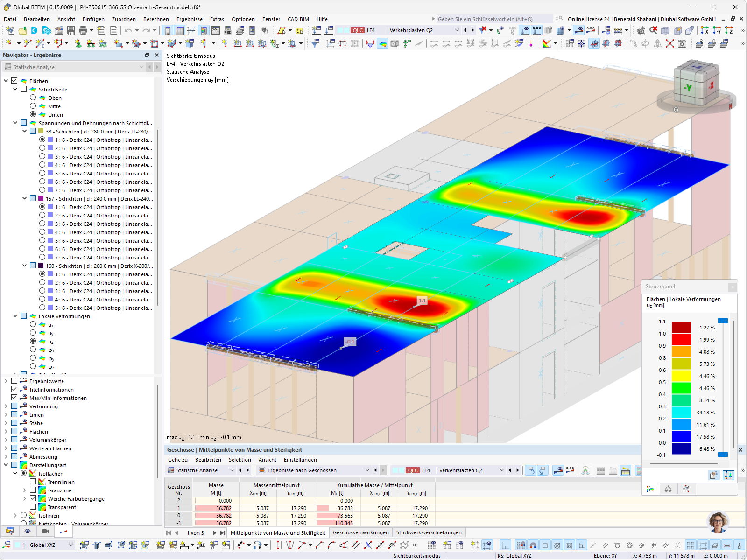Open the Stockwerksverschiebungen tab

tap(429, 532)
